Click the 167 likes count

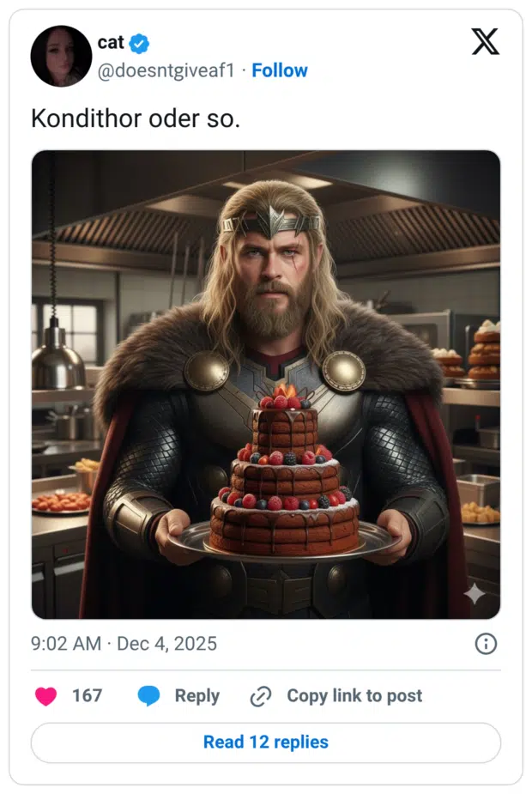point(87,696)
